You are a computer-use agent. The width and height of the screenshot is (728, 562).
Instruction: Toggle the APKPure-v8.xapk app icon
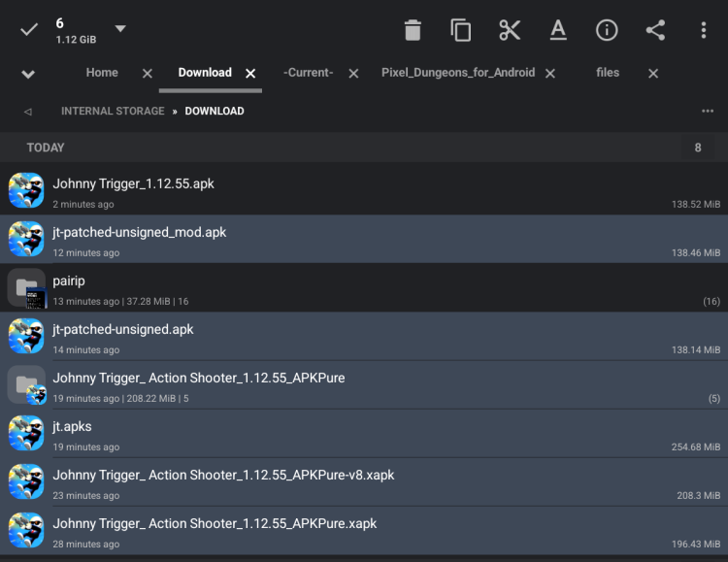click(x=26, y=481)
